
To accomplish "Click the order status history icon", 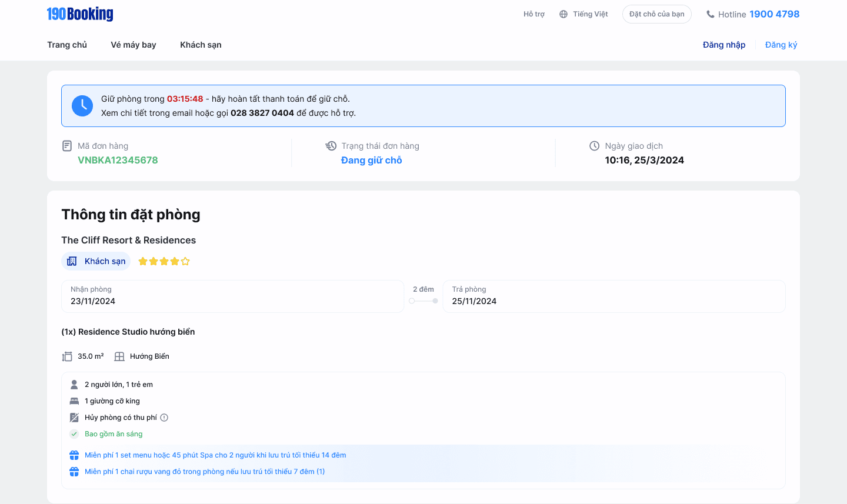I will point(331,146).
